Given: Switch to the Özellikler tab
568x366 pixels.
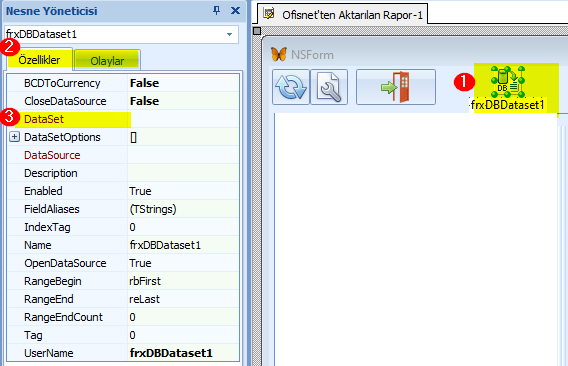Looking at the screenshot, I should (x=39, y=60).
